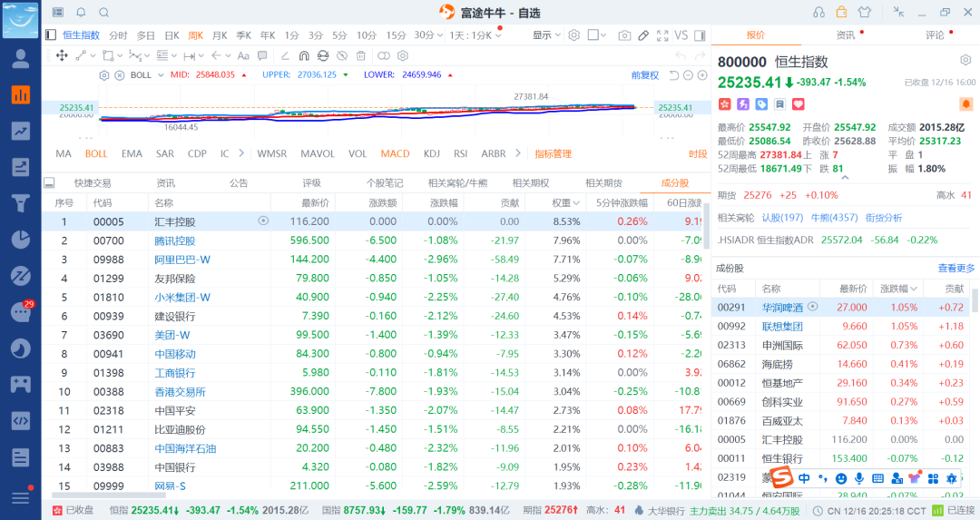Toggle hide all drawings eye icon
This screenshot has width=980, height=520.
pyautogui.click(x=342, y=55)
